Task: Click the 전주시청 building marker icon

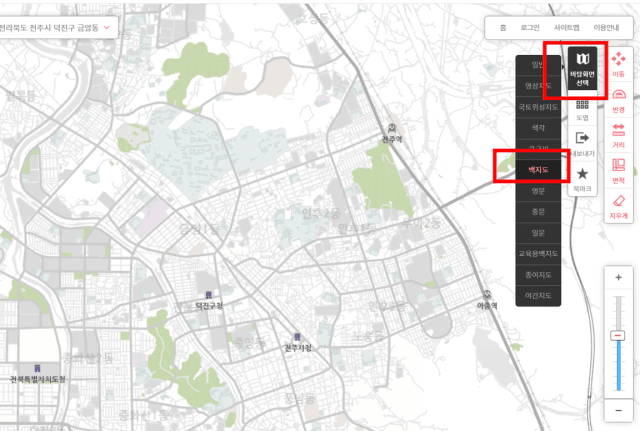Action: (x=298, y=337)
